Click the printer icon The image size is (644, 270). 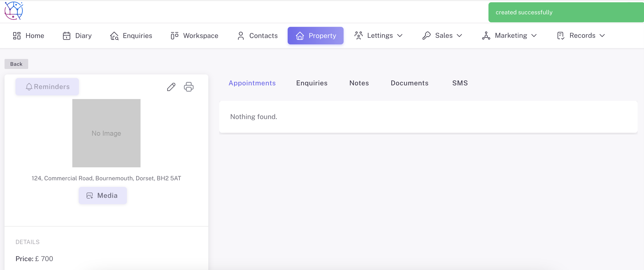pos(189,87)
